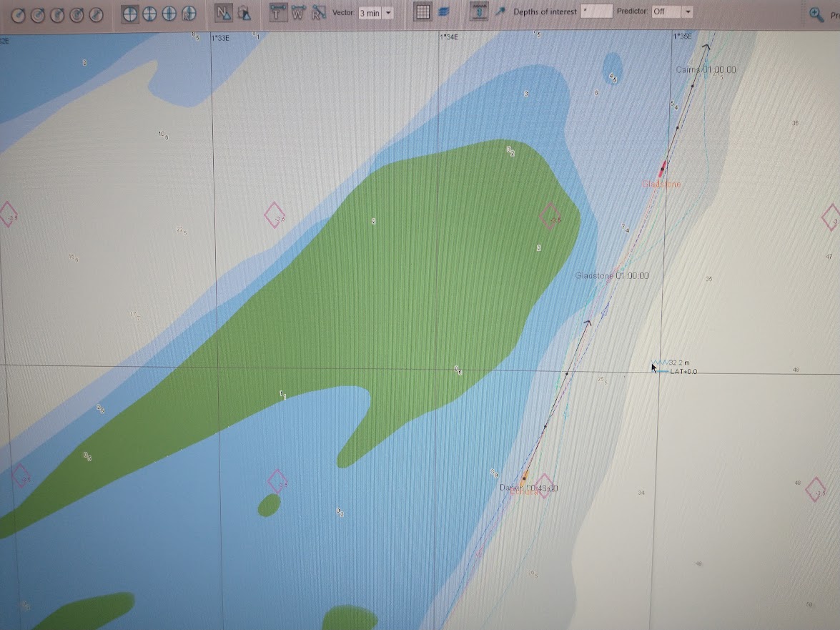The image size is (840, 630).
Task: Toggle the chart grid display button
Action: 423,12
